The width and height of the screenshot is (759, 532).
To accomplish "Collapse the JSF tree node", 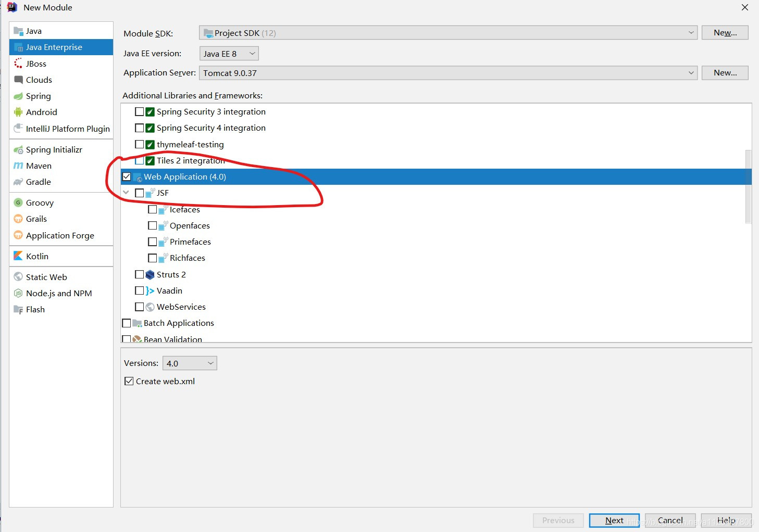I will [126, 193].
